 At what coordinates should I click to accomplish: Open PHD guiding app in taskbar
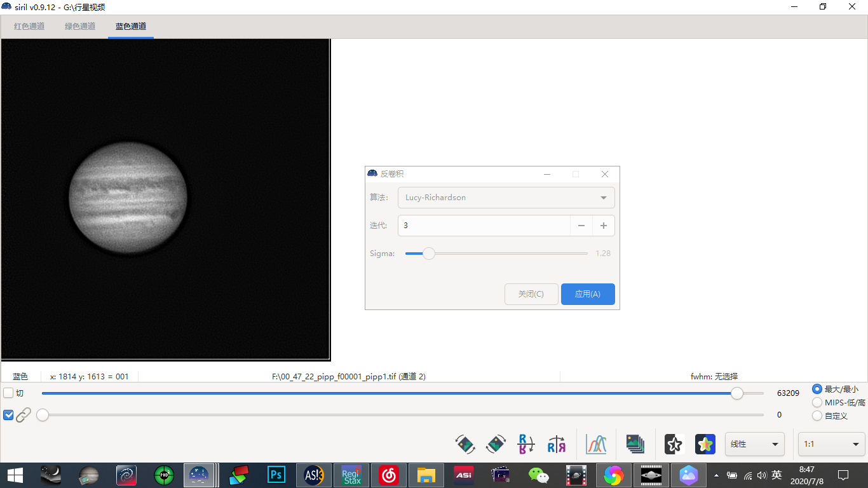pos(164,475)
